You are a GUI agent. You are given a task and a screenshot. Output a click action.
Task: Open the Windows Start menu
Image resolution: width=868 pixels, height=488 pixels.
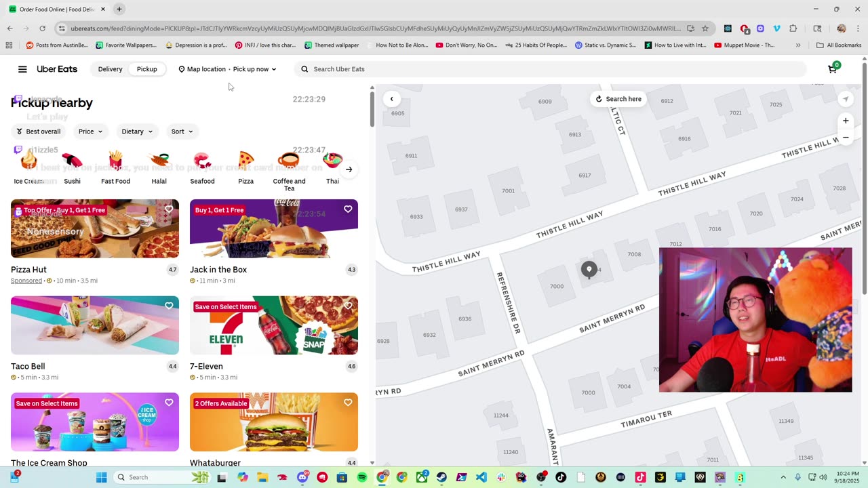click(x=101, y=477)
